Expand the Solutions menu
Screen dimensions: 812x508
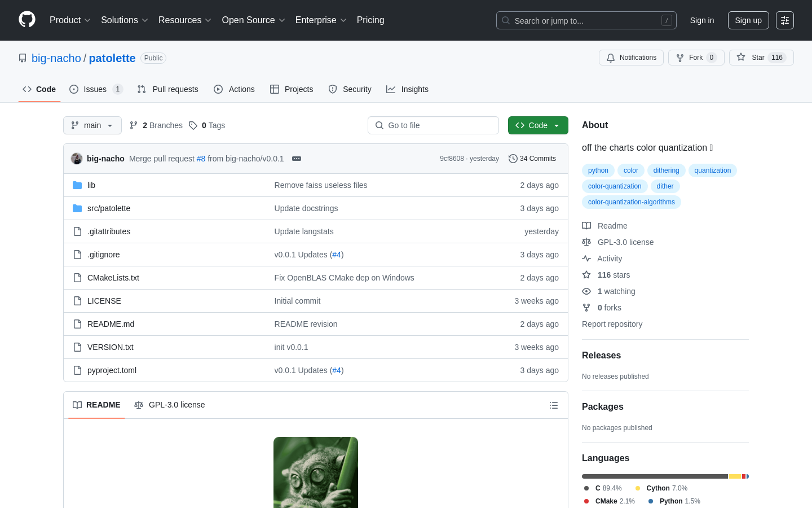[125, 20]
